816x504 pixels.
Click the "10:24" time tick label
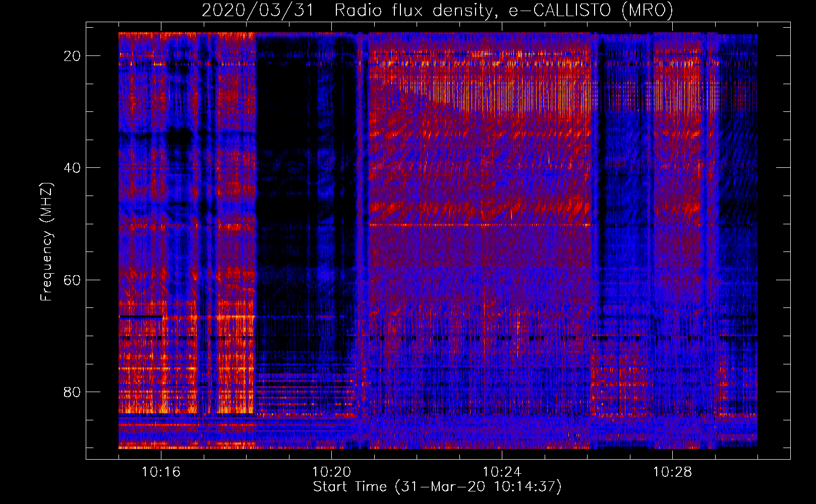pos(502,472)
